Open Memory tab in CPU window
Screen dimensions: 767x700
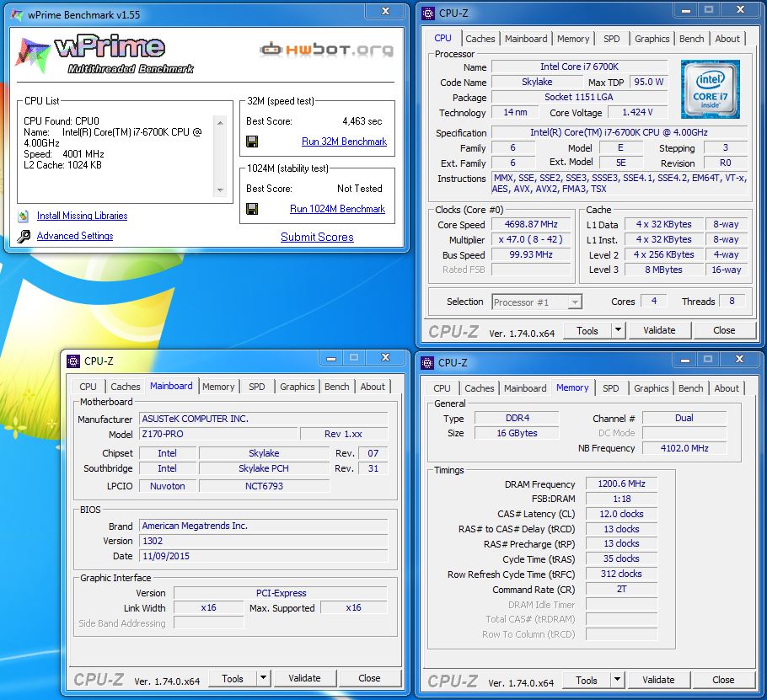click(573, 39)
